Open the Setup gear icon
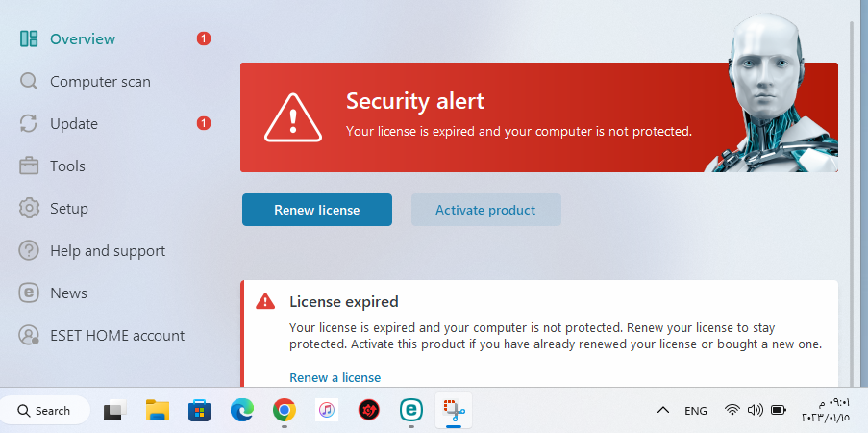868x433 pixels. point(29,209)
